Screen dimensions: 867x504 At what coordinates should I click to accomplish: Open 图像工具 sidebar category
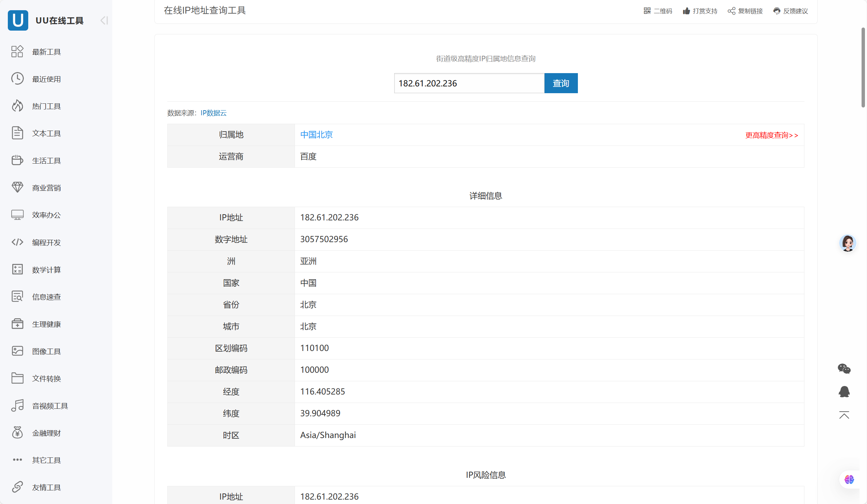pos(47,351)
